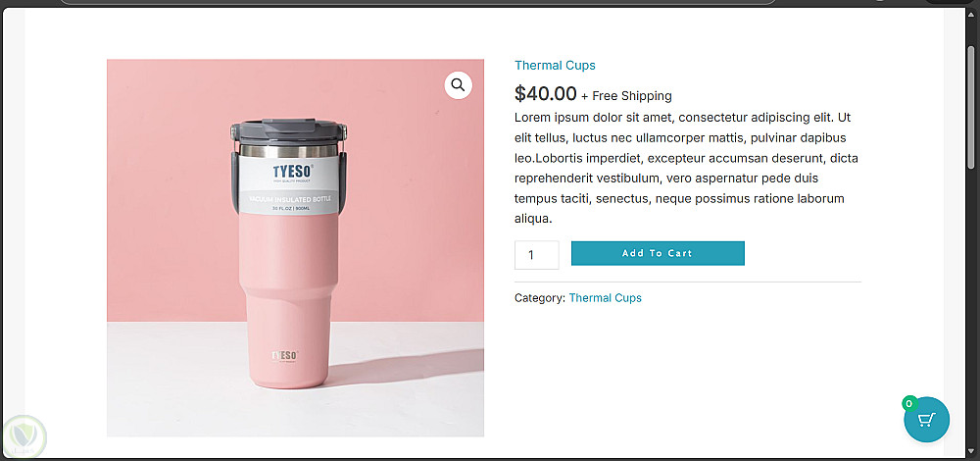The image size is (980, 461).
Task: Follow the Thermal Cups link beside Category
Action: tap(605, 297)
